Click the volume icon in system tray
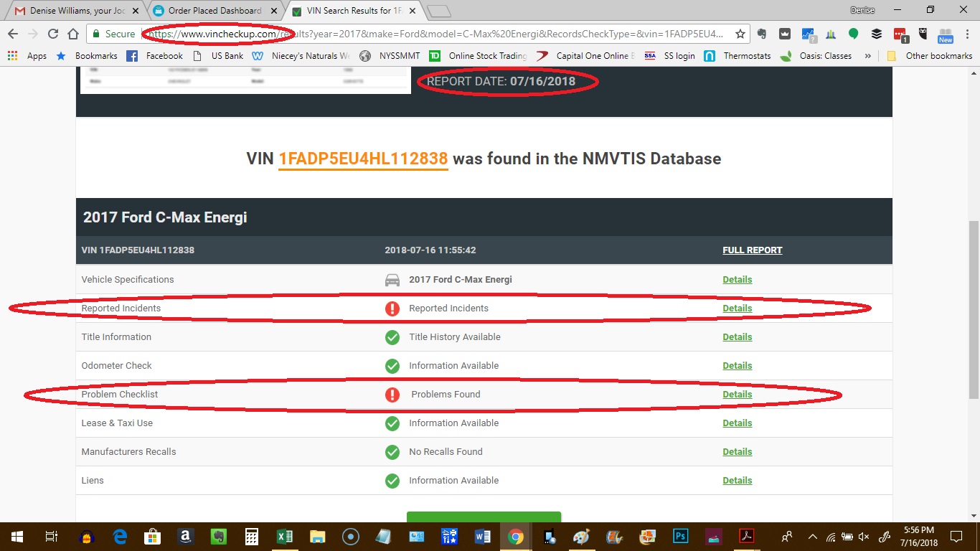The width and height of the screenshot is (980, 551). 864,537
